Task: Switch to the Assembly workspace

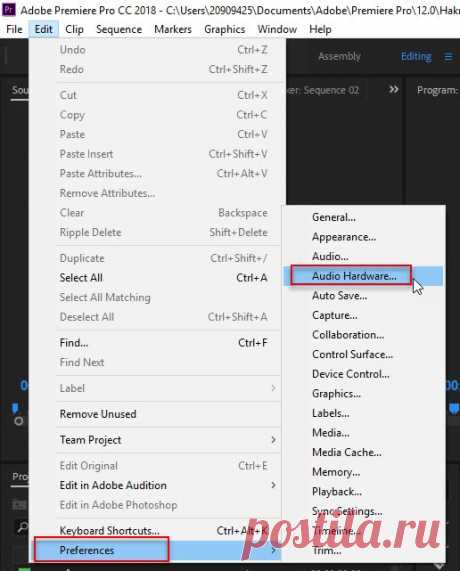Action: point(339,56)
